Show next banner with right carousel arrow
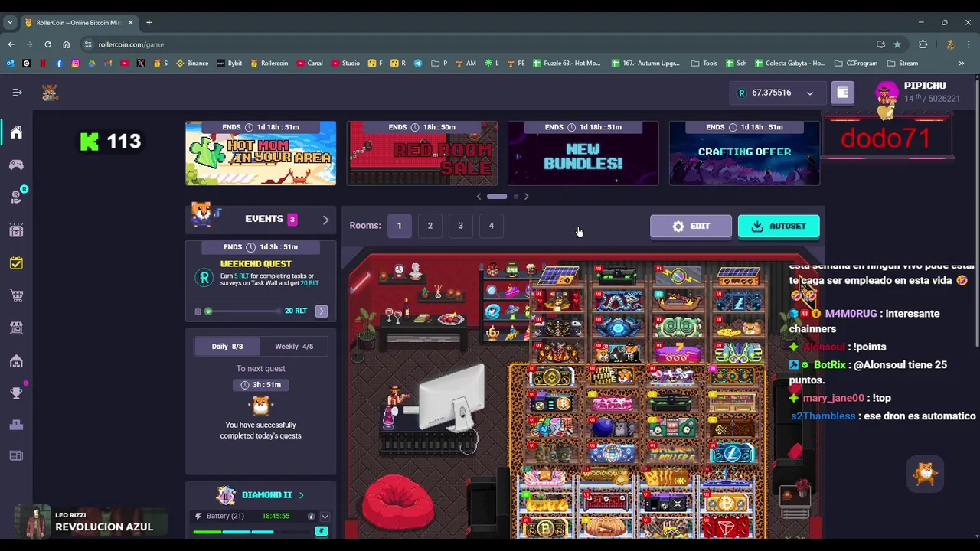This screenshot has height=551, width=980. click(x=526, y=197)
